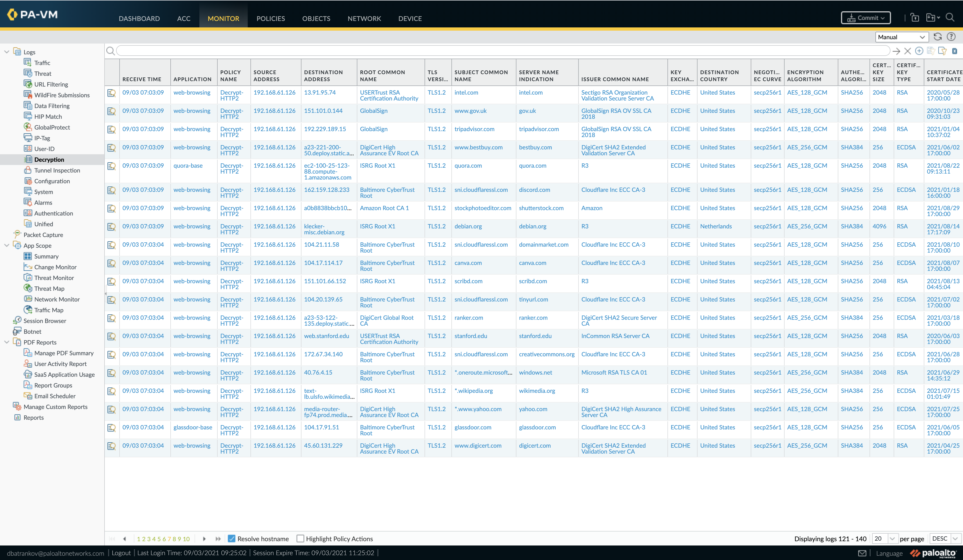Open log details for quora.com row
The image size is (963, 560).
tap(111, 166)
